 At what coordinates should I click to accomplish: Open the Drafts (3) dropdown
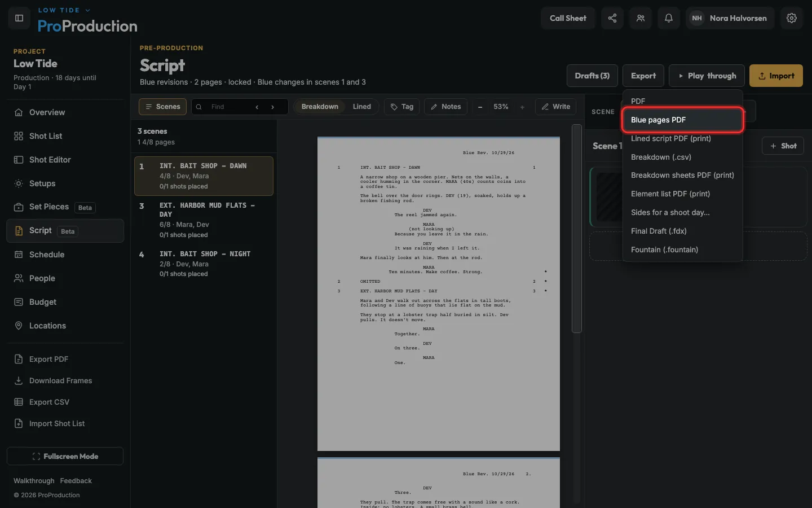pyautogui.click(x=592, y=76)
